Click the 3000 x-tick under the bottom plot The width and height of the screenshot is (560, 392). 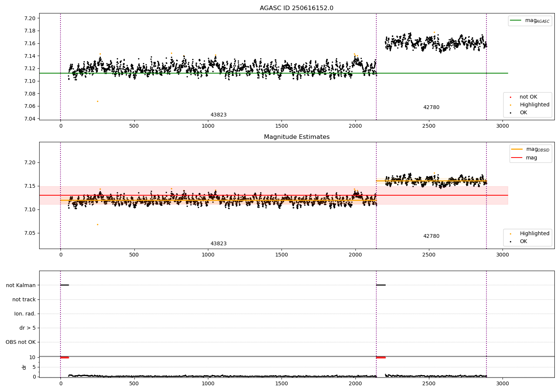pyautogui.click(x=502, y=384)
